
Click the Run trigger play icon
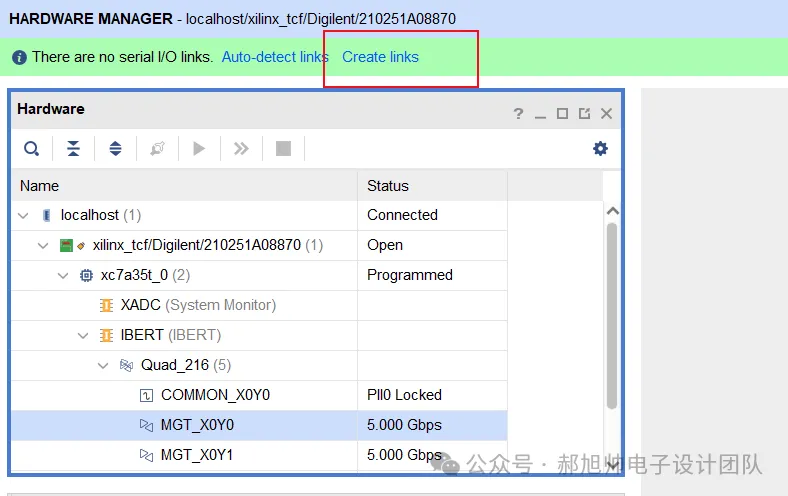[199, 149]
